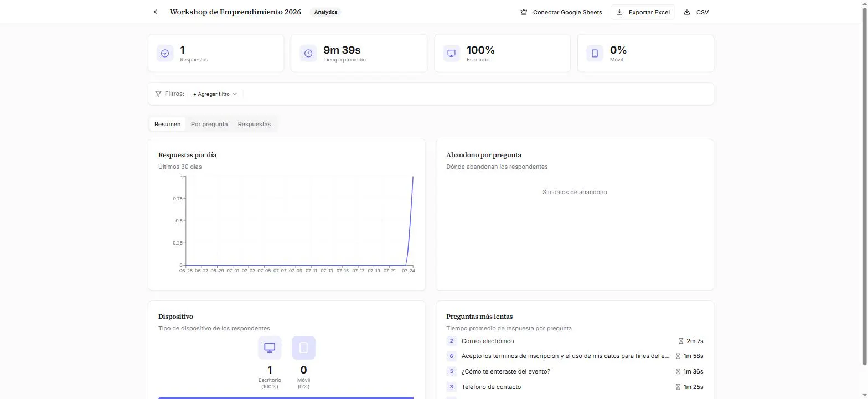The image size is (868, 399).
Task: Open the Respuestas tab
Action: coord(254,124)
